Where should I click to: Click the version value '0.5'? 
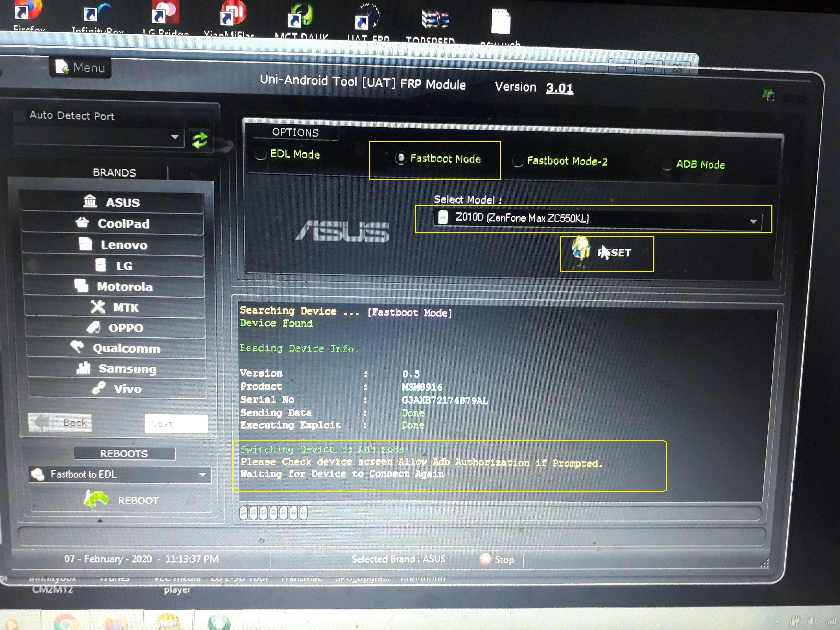(x=411, y=374)
